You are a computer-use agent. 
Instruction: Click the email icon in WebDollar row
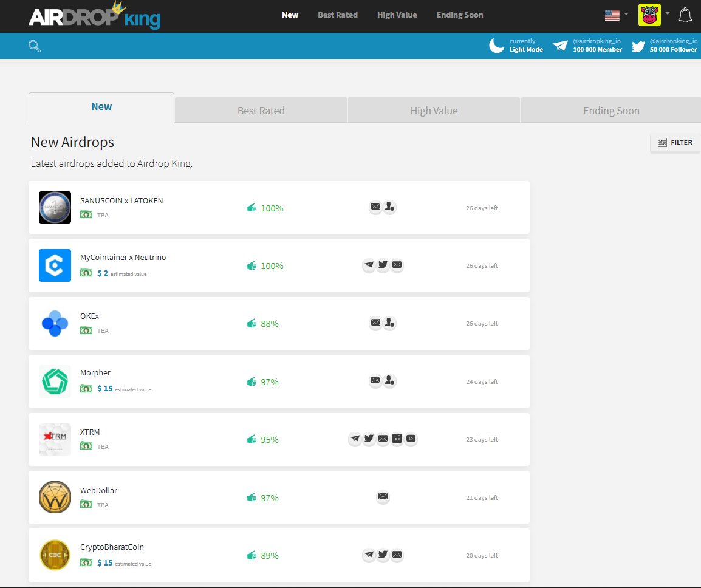tap(383, 496)
